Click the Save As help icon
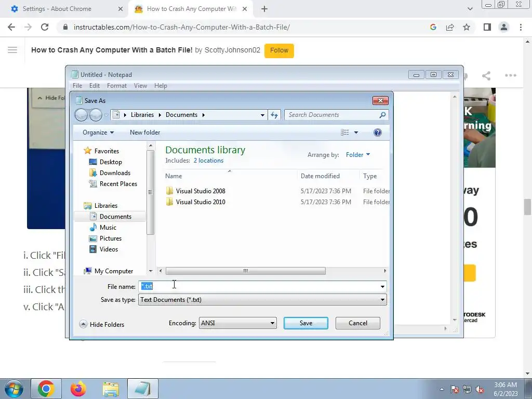Image resolution: width=532 pixels, height=399 pixels. pos(377,132)
